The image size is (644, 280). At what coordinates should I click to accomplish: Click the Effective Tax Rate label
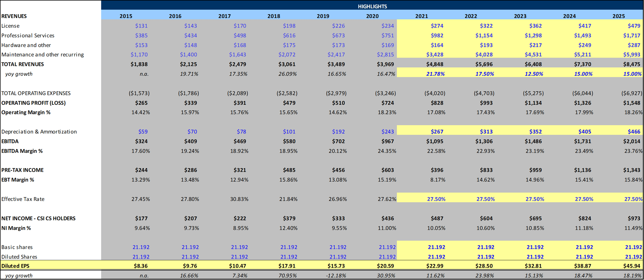point(23,199)
